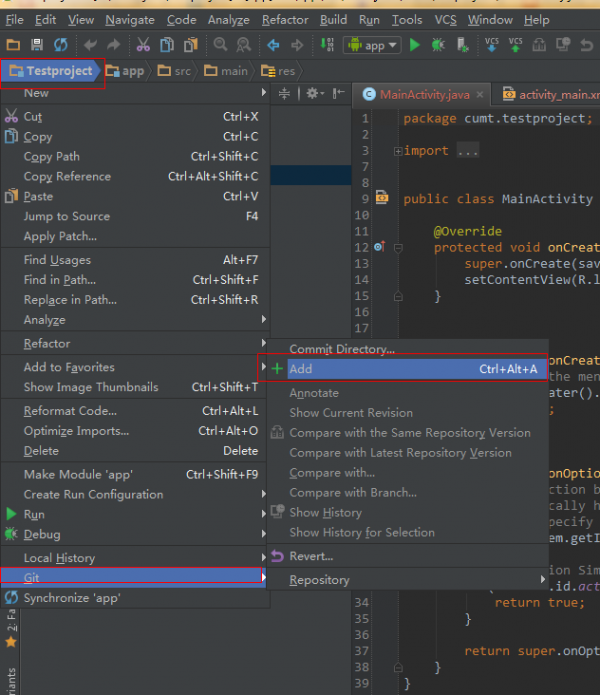Click the Cut scissors toolbar icon
This screenshot has width=600, height=695.
pyautogui.click(x=143, y=45)
